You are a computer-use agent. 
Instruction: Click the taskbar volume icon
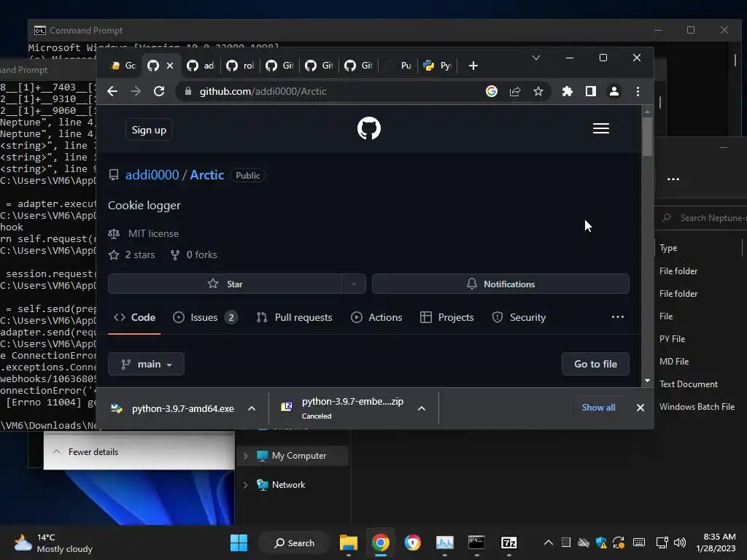point(680,542)
